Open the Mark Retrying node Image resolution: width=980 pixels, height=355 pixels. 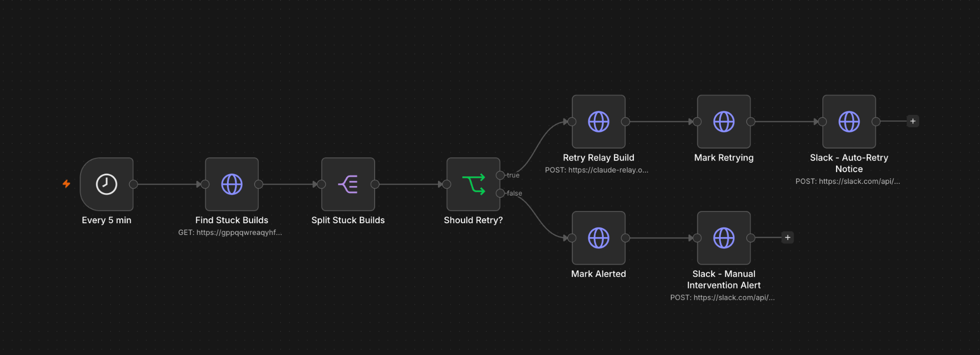[x=724, y=122]
